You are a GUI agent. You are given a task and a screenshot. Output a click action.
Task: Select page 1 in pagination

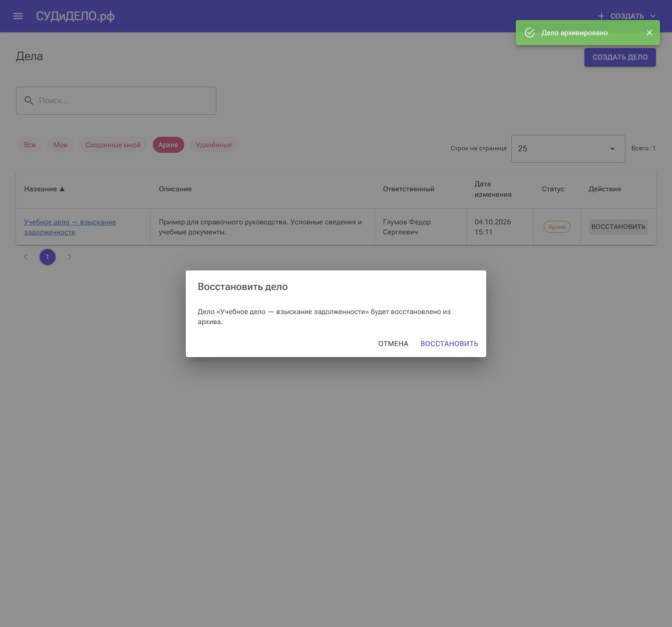point(48,257)
